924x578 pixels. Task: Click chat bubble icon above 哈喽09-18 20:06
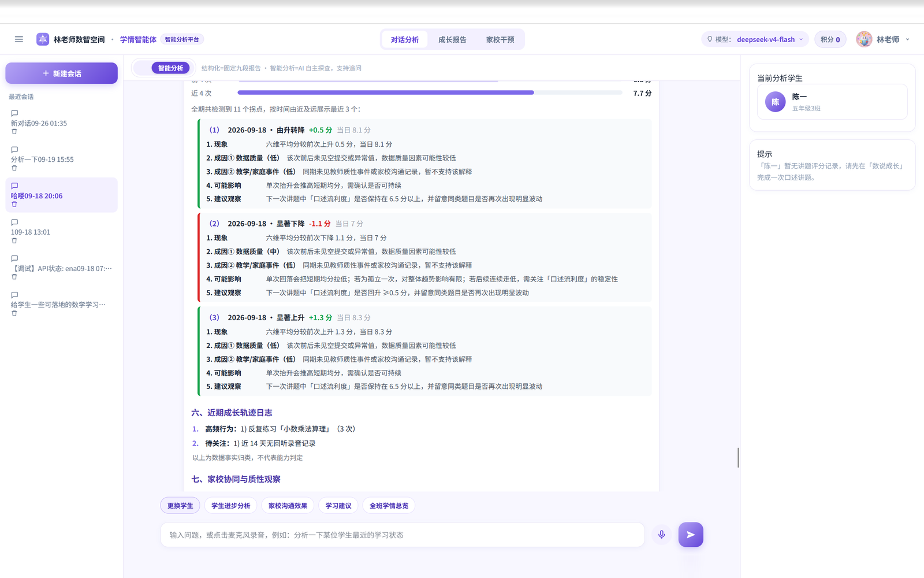(14, 186)
